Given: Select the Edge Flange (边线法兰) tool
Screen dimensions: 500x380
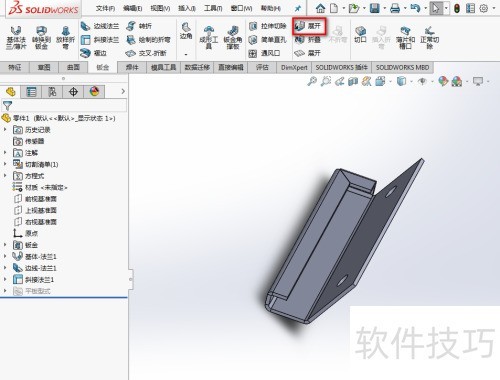Looking at the screenshot, I should click(x=100, y=26).
